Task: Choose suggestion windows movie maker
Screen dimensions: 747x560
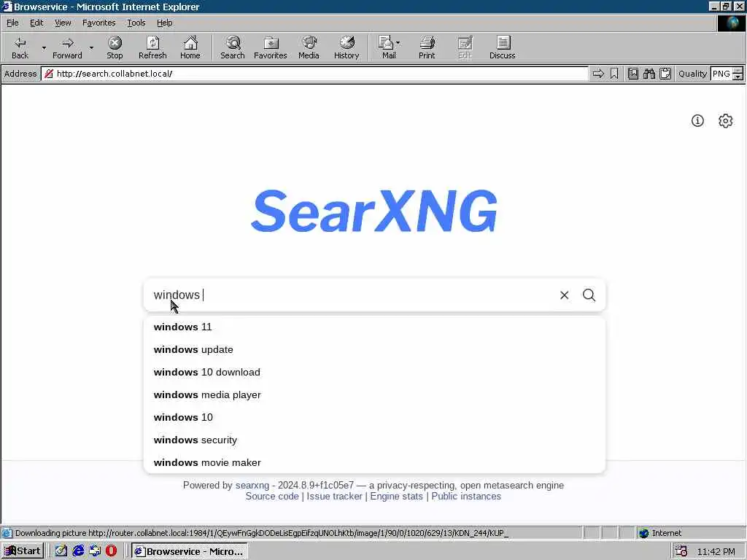Action: [374, 462]
